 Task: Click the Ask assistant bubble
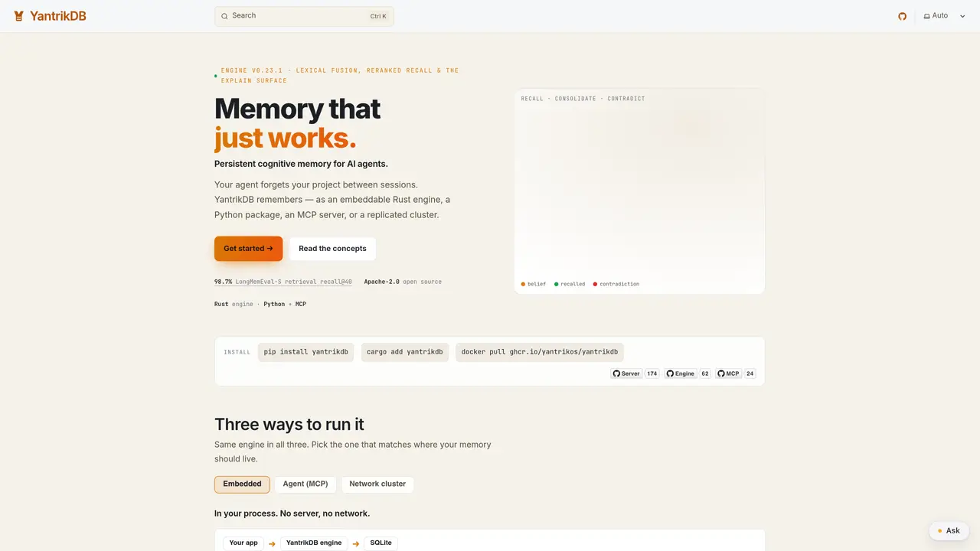[949, 530]
